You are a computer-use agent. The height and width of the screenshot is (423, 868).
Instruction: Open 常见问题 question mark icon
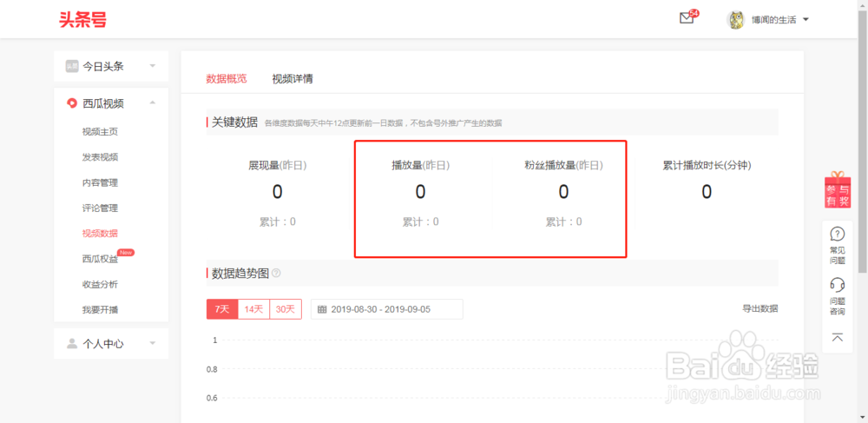pyautogui.click(x=838, y=234)
